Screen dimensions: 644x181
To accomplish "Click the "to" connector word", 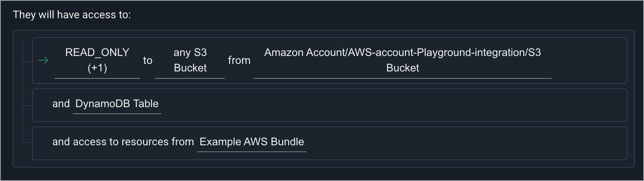I will 148,61.
